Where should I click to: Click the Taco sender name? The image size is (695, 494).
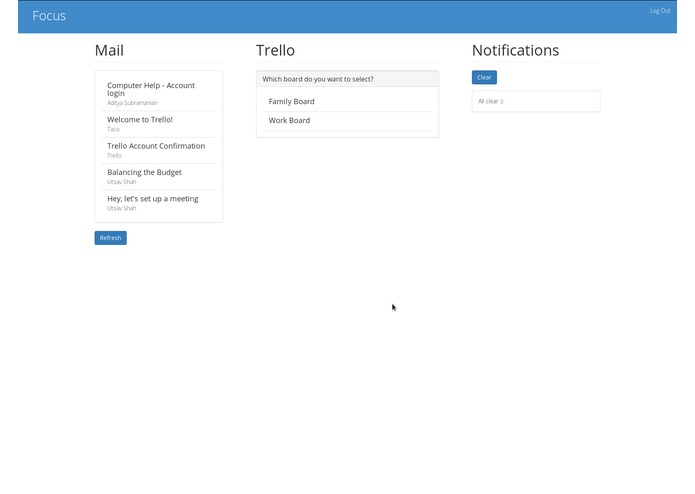pos(113,129)
